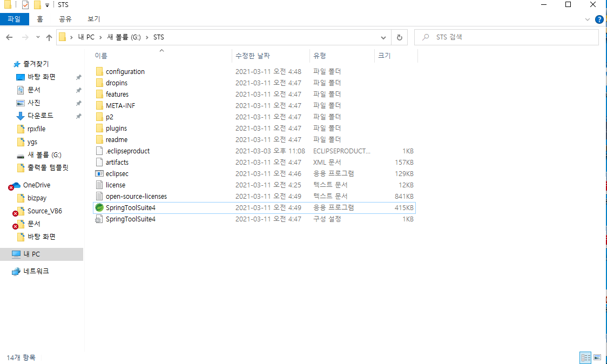Screen dimensions: 607x364
Task: Sort by the 이름 column header
Action: point(101,56)
